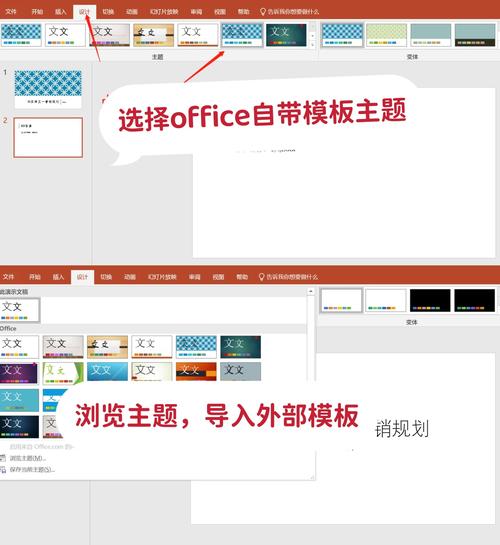Choose pale green pattern variant in upper window

386,35
